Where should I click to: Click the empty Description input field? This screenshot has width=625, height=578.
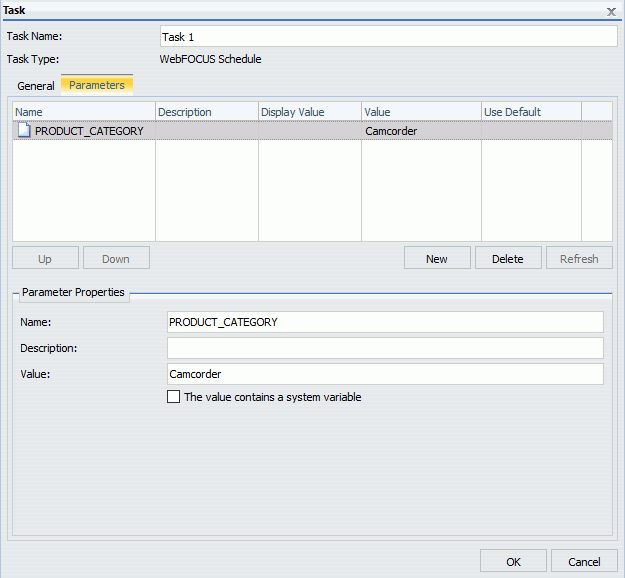click(385, 348)
